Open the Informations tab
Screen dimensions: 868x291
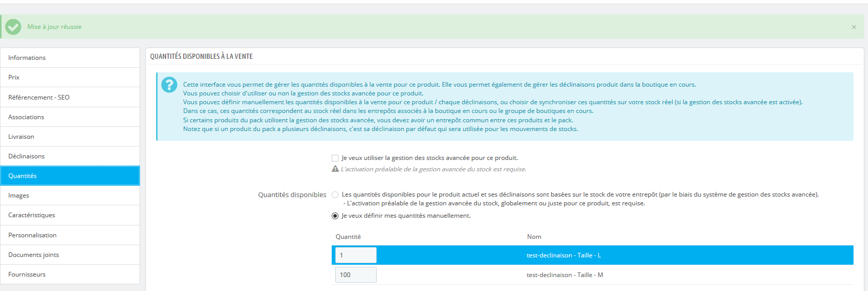pos(70,58)
